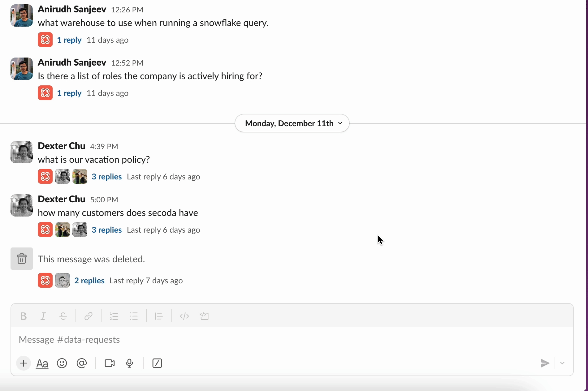Toggle strikethrough formatting button

point(63,316)
